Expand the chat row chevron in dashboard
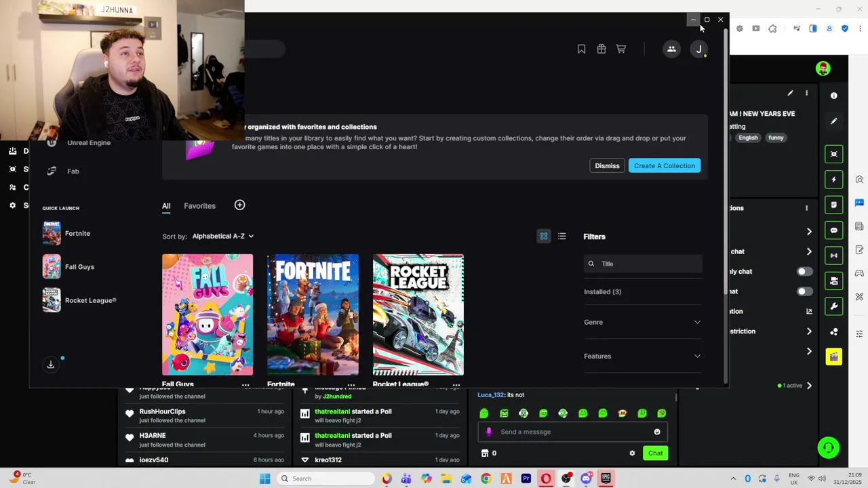The width and height of the screenshot is (868, 488). [809, 251]
